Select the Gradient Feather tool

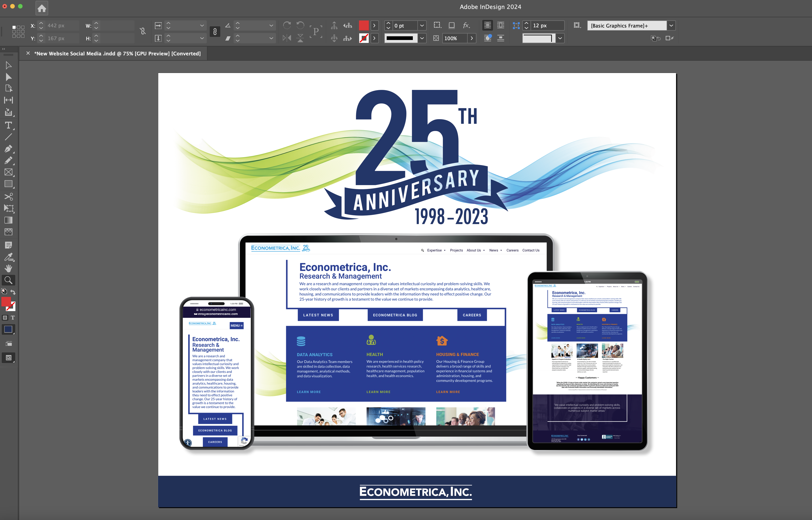click(8, 232)
